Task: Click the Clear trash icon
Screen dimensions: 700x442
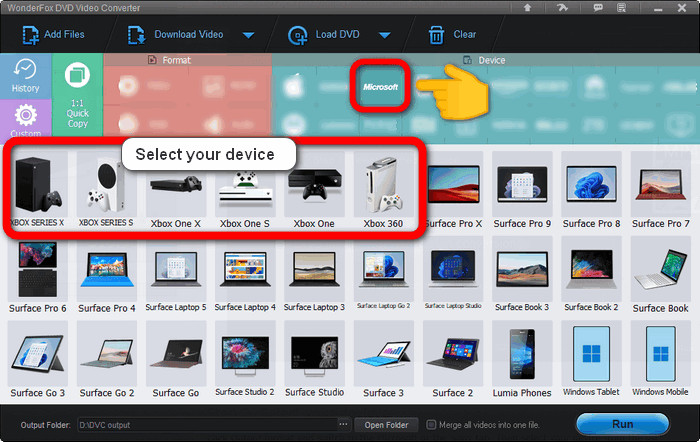Action: click(436, 35)
